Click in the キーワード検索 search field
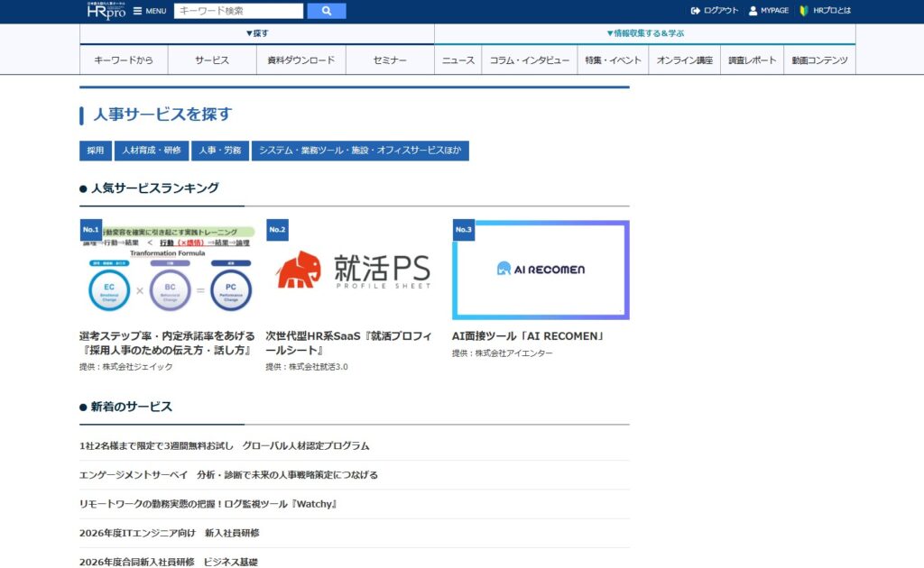The height and width of the screenshot is (568, 924). pos(238,11)
